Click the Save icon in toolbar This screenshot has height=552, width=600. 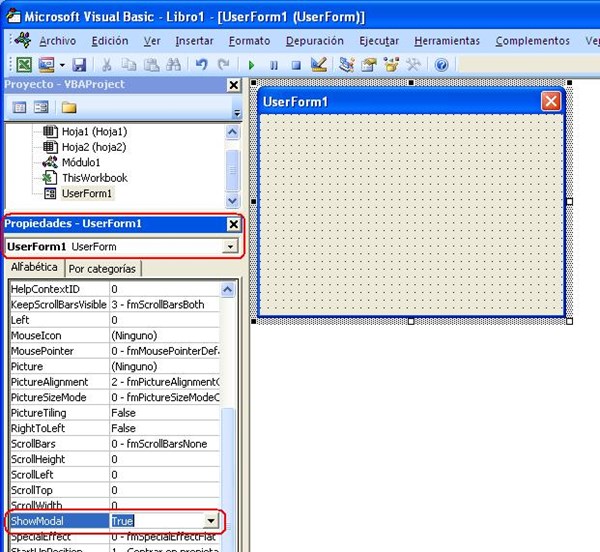(79, 65)
